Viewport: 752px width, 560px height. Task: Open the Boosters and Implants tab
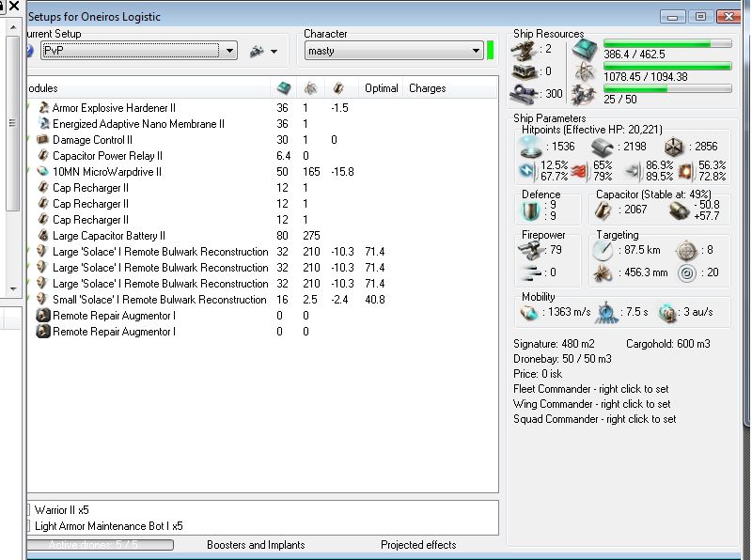pyautogui.click(x=256, y=545)
